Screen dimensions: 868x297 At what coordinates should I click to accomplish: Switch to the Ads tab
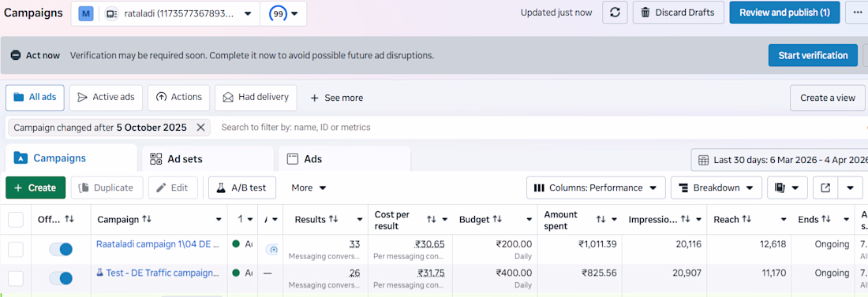(x=344, y=159)
